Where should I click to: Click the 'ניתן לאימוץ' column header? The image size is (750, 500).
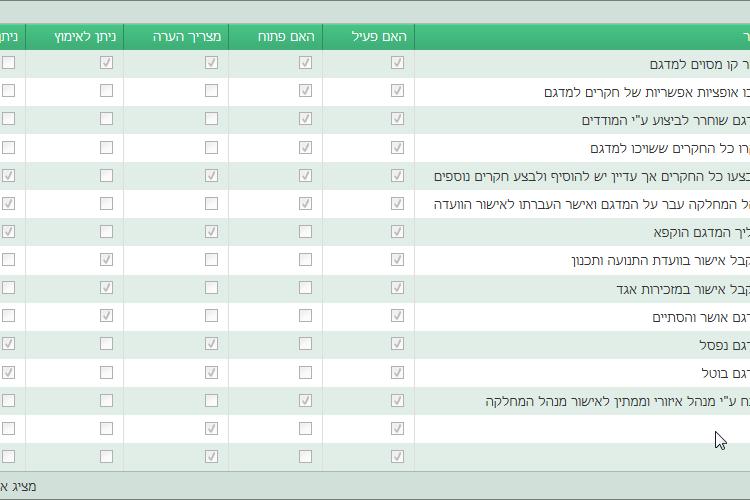[x=85, y=37]
